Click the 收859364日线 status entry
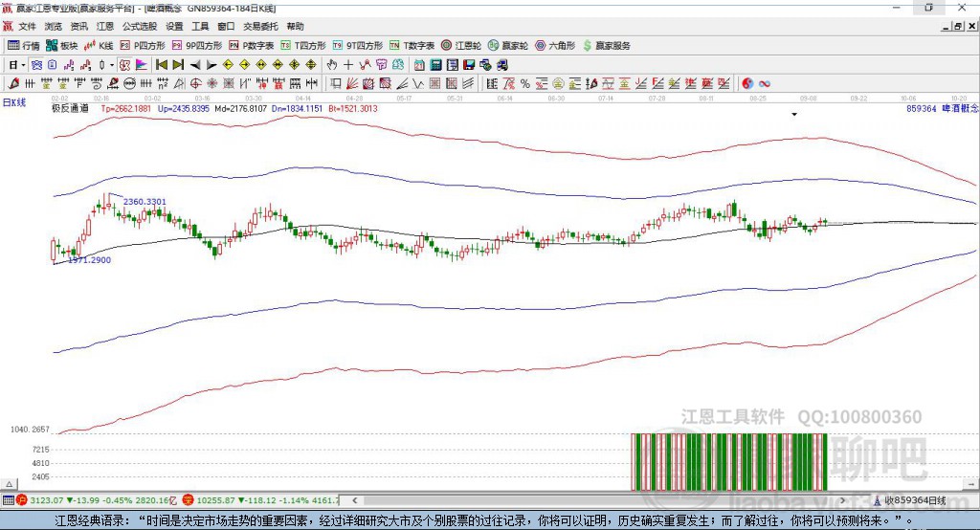 910,500
